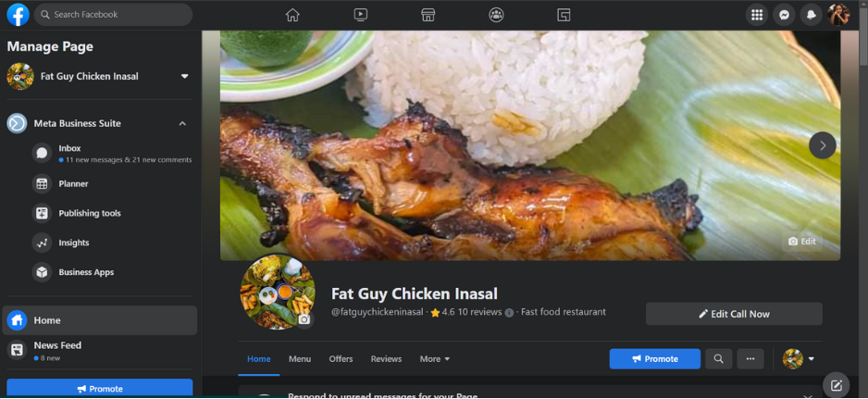Collapse the Meta Business Suite section
The width and height of the screenshot is (868, 399).
(x=182, y=123)
